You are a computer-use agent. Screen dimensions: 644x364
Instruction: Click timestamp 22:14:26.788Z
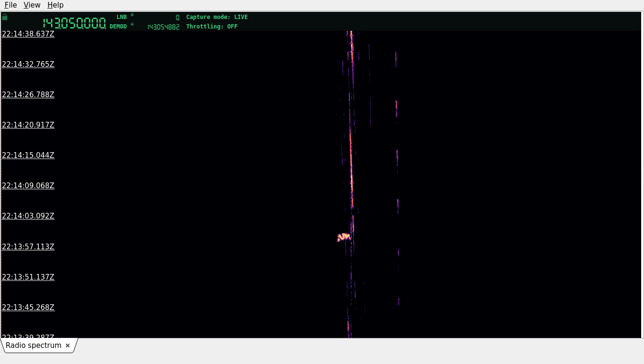[28, 95]
